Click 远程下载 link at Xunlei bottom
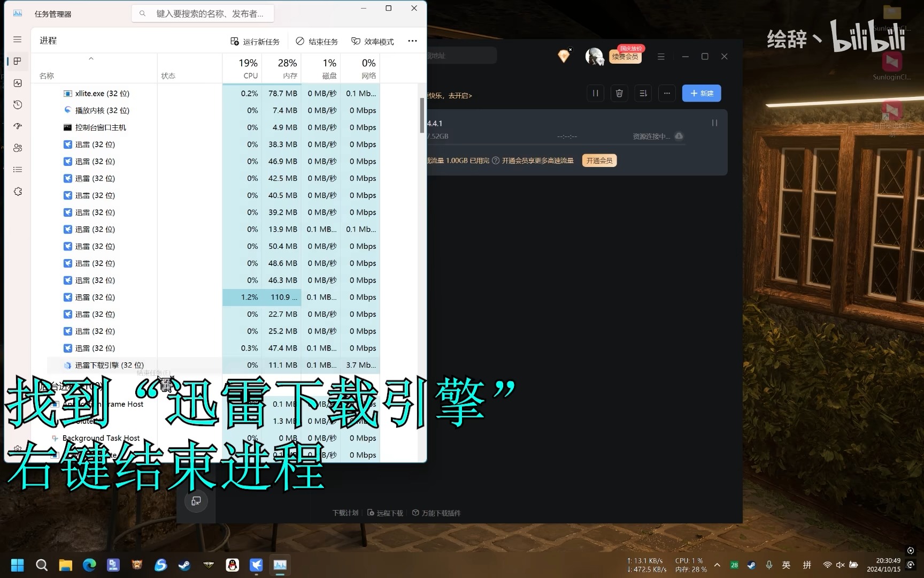Viewport: 924px width, 578px height. point(386,513)
